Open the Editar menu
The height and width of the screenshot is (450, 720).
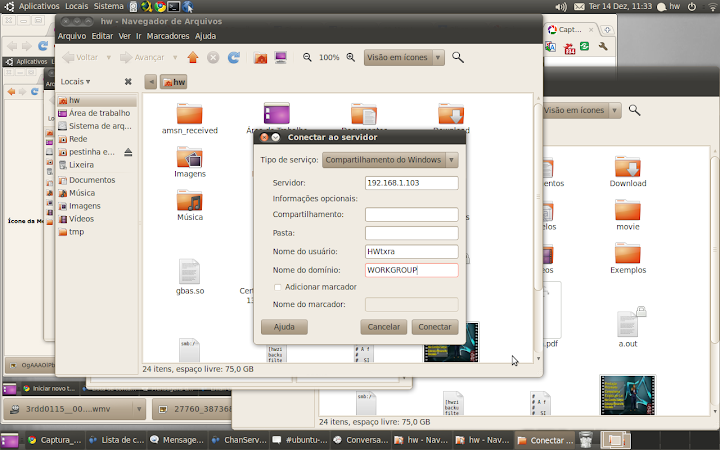coord(102,36)
